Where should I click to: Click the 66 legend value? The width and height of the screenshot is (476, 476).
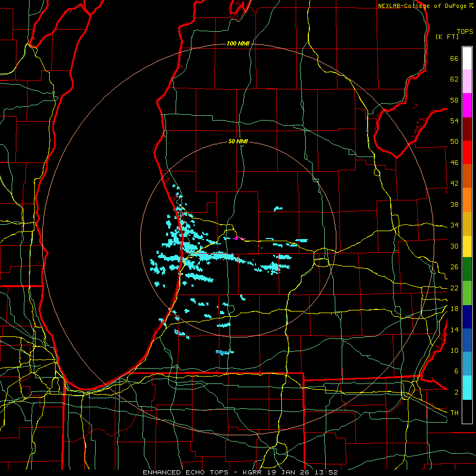click(x=454, y=59)
